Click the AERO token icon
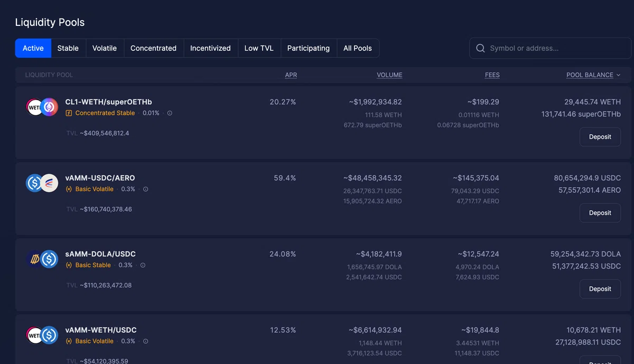634x364 pixels. pyautogui.click(x=49, y=183)
